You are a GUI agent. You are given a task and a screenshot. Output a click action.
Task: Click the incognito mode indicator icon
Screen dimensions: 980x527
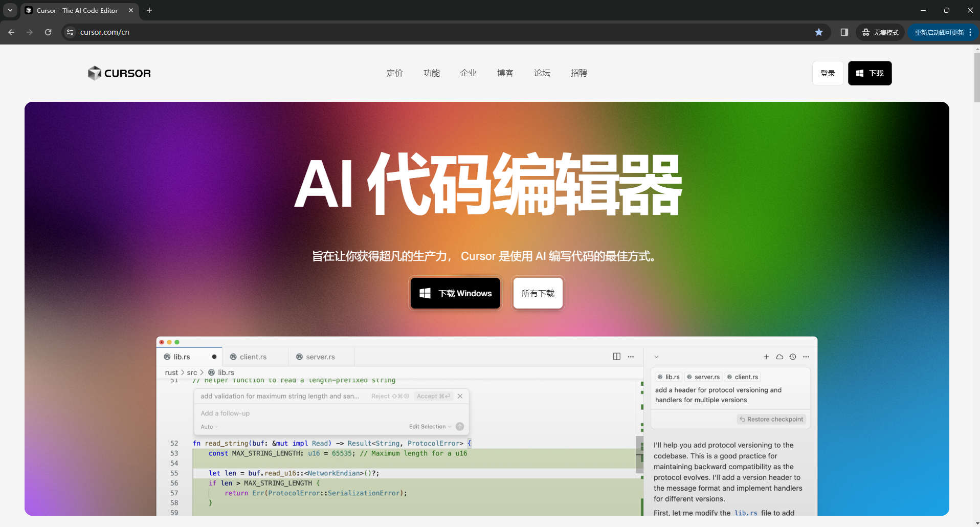pos(865,32)
